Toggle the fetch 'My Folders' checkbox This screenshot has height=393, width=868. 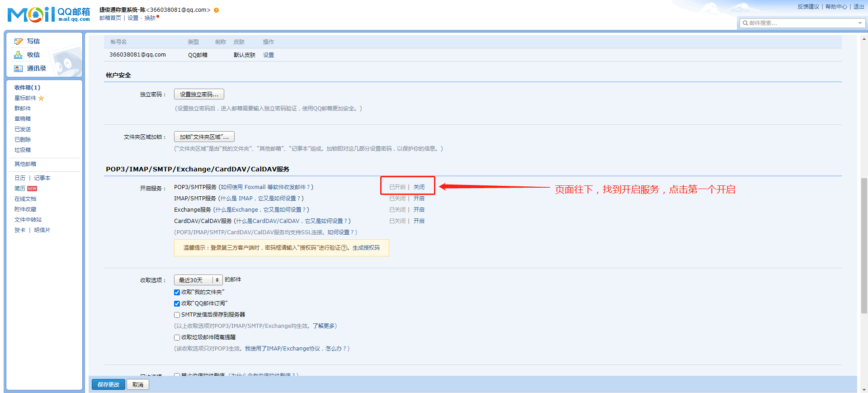point(177,292)
